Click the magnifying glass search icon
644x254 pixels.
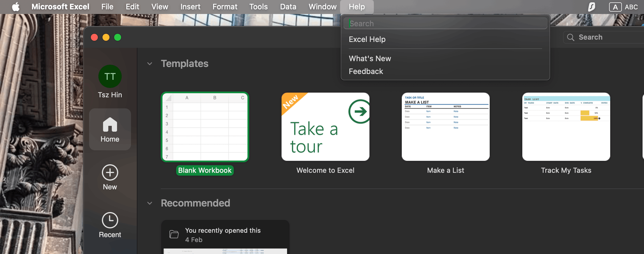click(x=571, y=37)
